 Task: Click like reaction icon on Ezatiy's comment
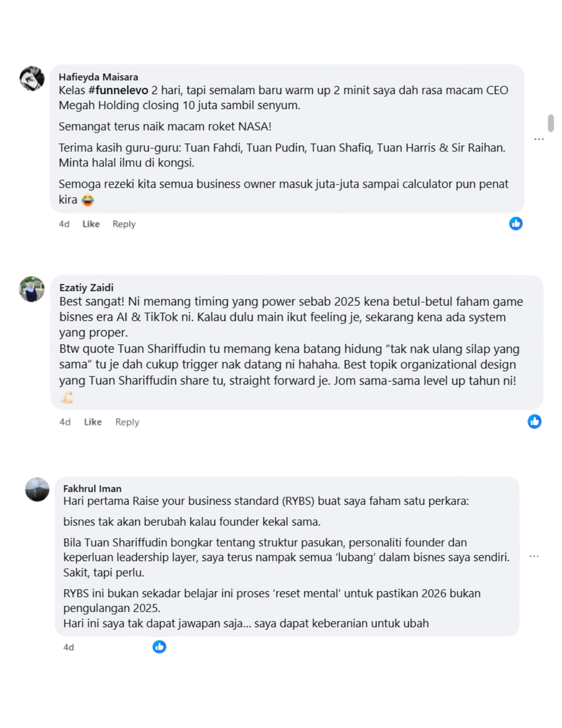(534, 421)
